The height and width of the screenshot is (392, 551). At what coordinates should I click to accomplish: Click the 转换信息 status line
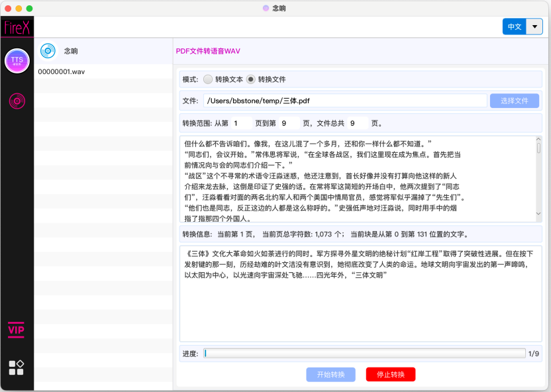click(x=360, y=234)
